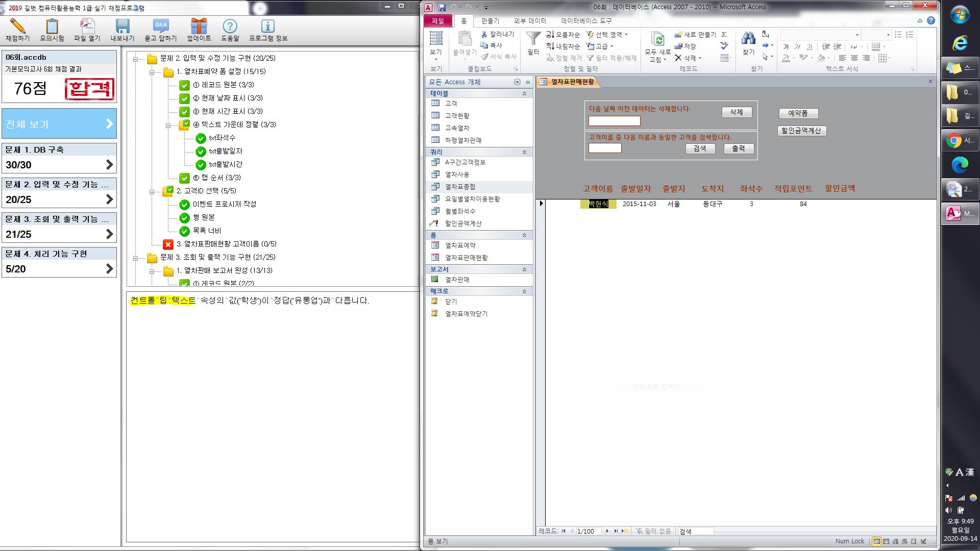Select the failed 열차표판매현황 고객이름 item
980x551 pixels.
(x=225, y=244)
